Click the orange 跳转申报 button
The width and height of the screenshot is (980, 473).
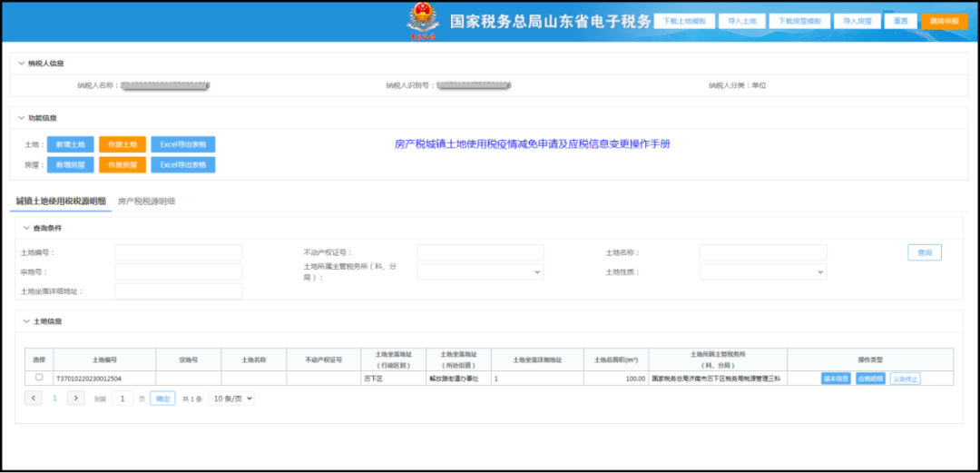point(944,21)
